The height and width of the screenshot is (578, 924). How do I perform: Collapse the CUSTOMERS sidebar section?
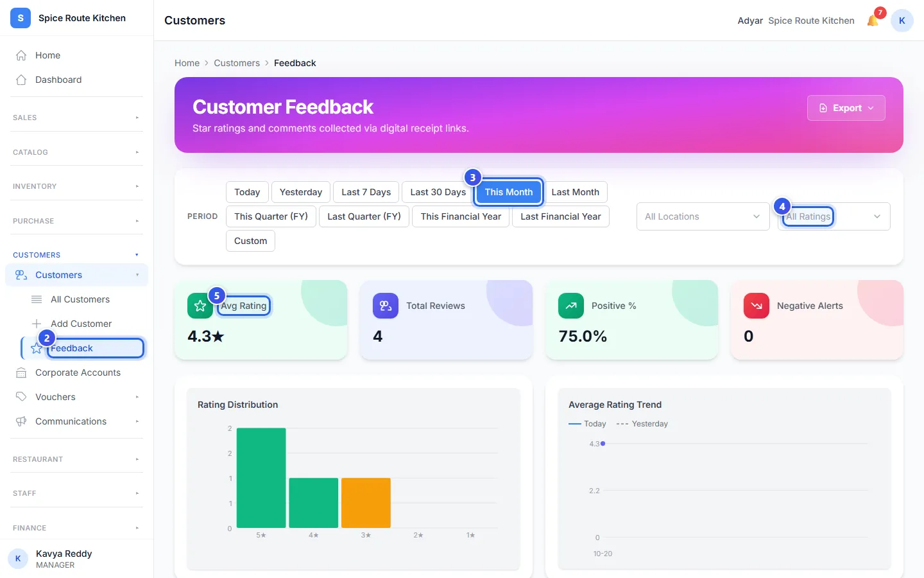(x=77, y=255)
